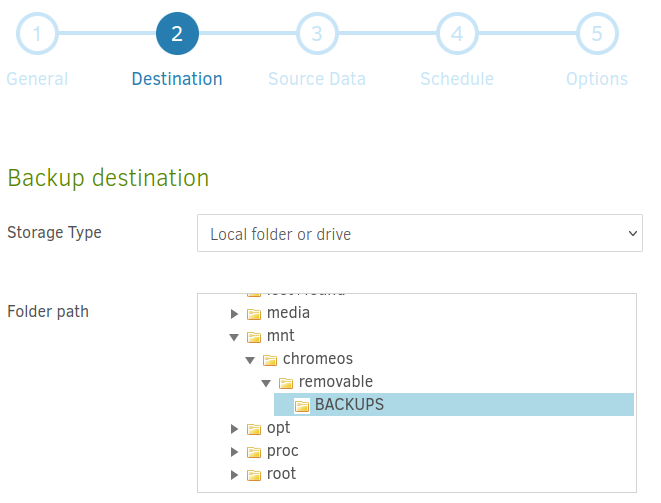This screenshot has height=503, width=661.
Task: Click the removable folder icon
Action: (x=286, y=383)
